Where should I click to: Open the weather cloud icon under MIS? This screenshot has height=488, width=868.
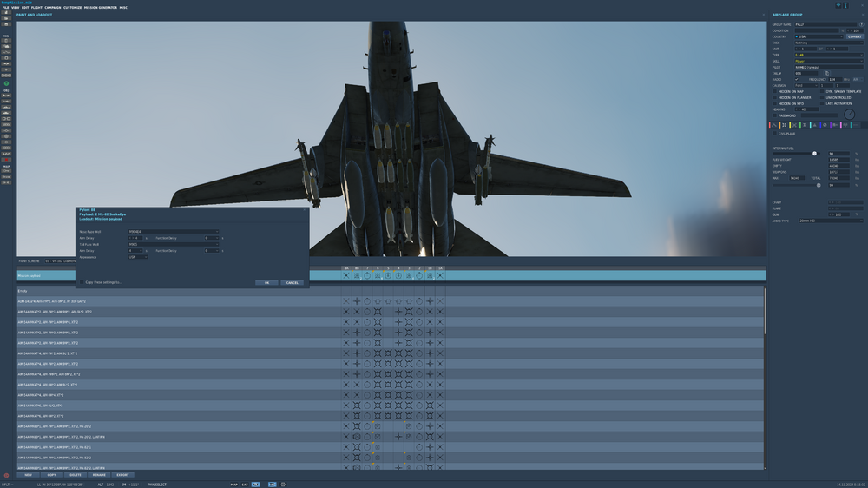pyautogui.click(x=6, y=47)
